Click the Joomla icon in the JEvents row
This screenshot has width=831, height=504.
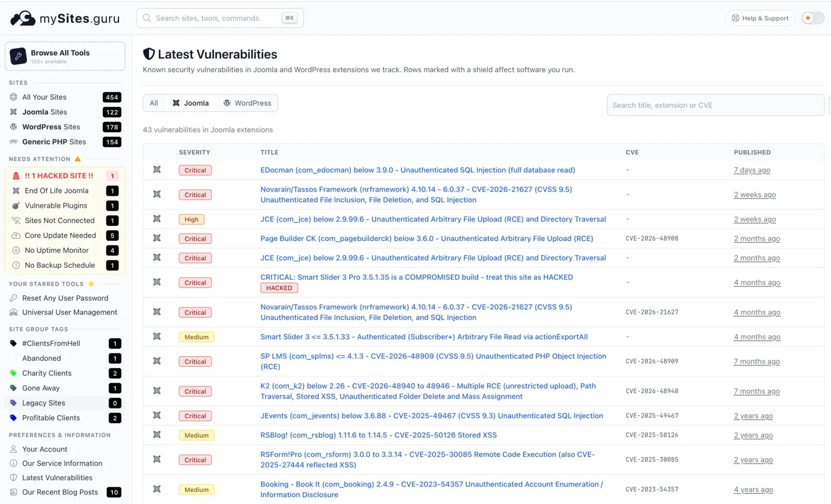(x=157, y=416)
